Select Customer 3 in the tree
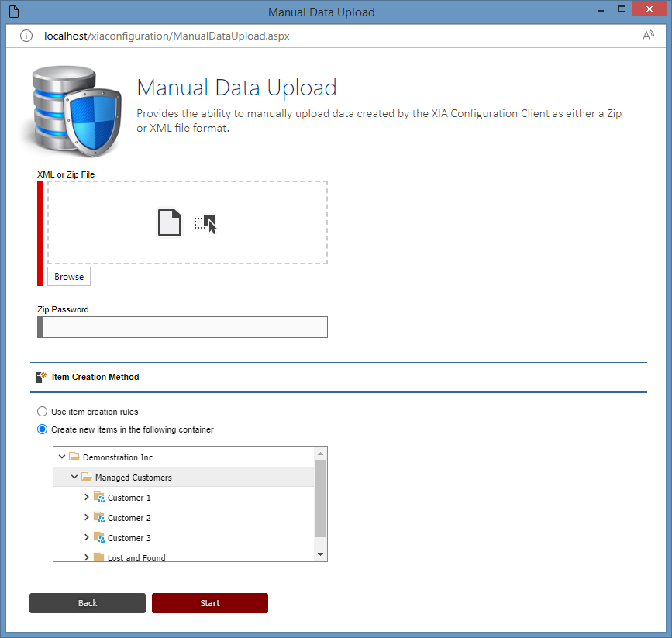This screenshot has width=672, height=638. point(129,538)
